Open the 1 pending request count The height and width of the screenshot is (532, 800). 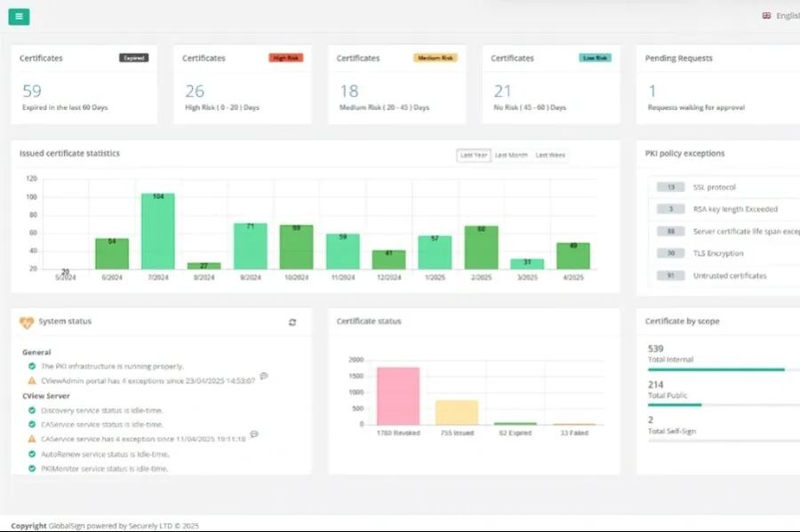pos(652,91)
